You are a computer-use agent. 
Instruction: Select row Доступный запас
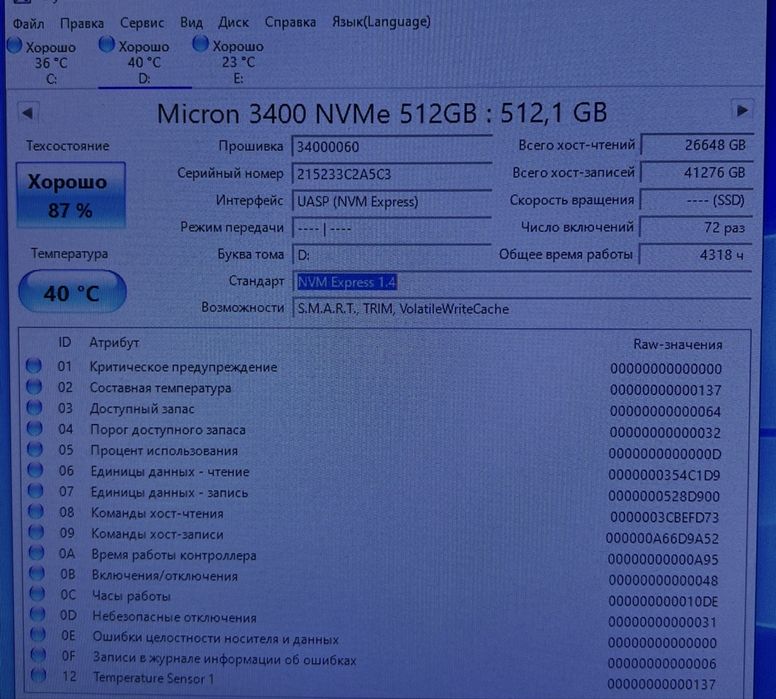(x=374, y=410)
